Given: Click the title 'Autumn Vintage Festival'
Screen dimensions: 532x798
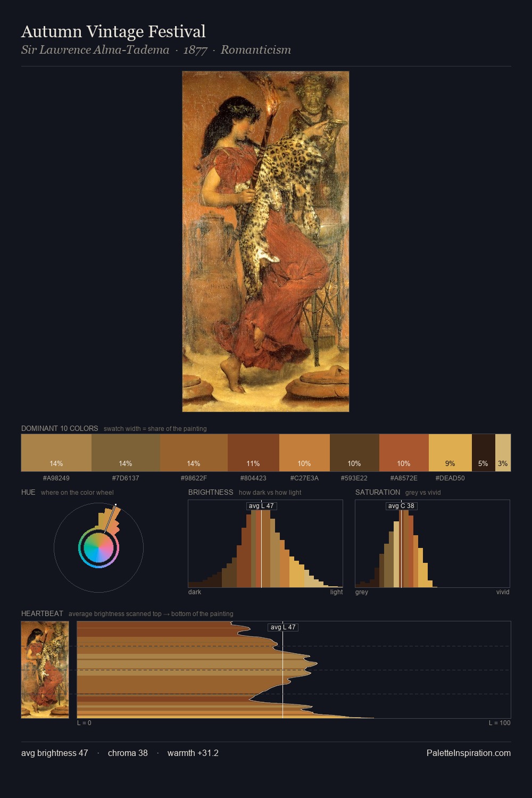Looking at the screenshot, I should [x=113, y=32].
